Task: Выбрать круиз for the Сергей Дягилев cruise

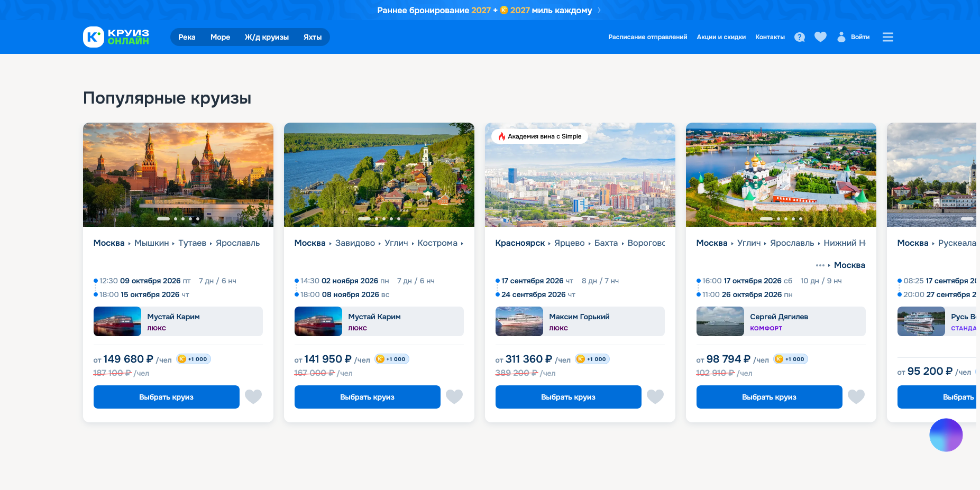Action: coord(770,397)
